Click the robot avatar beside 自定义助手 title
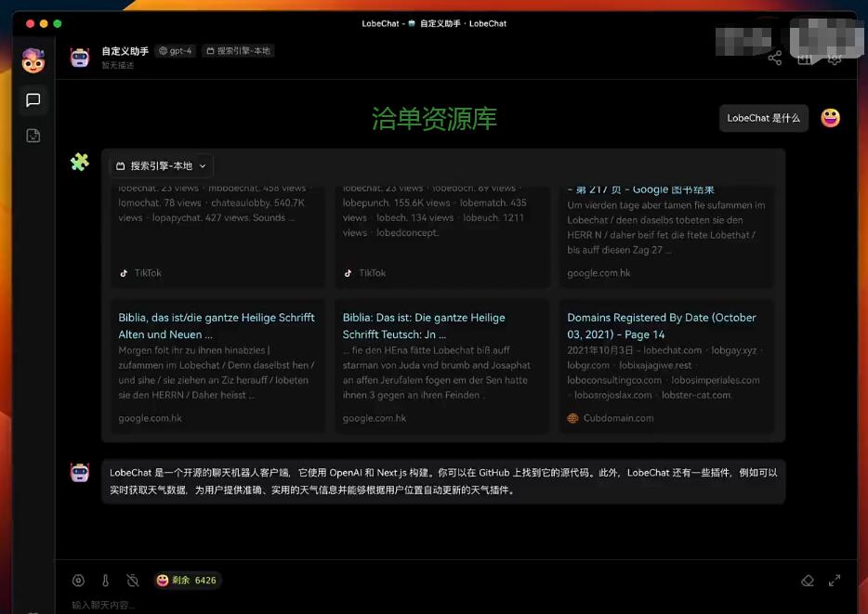Viewport: 868px width, 614px height. [80, 58]
